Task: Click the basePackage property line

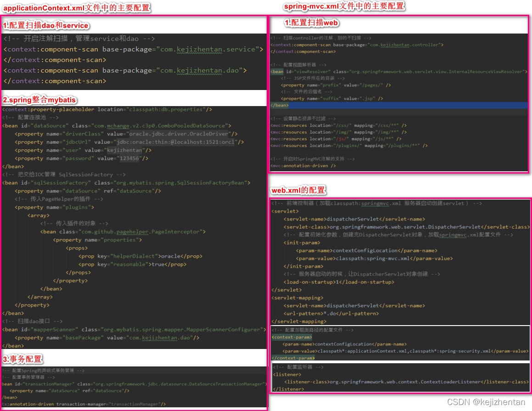Action: pyautogui.click(x=107, y=338)
